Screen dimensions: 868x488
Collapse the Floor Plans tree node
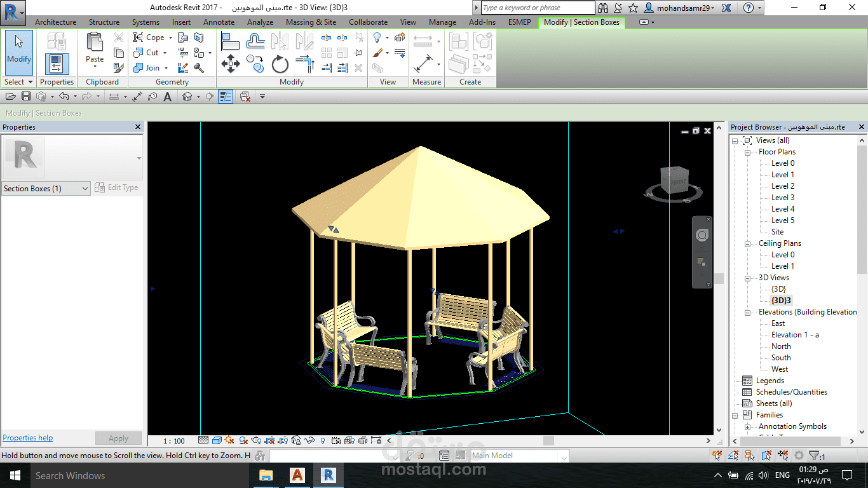pyautogui.click(x=748, y=152)
